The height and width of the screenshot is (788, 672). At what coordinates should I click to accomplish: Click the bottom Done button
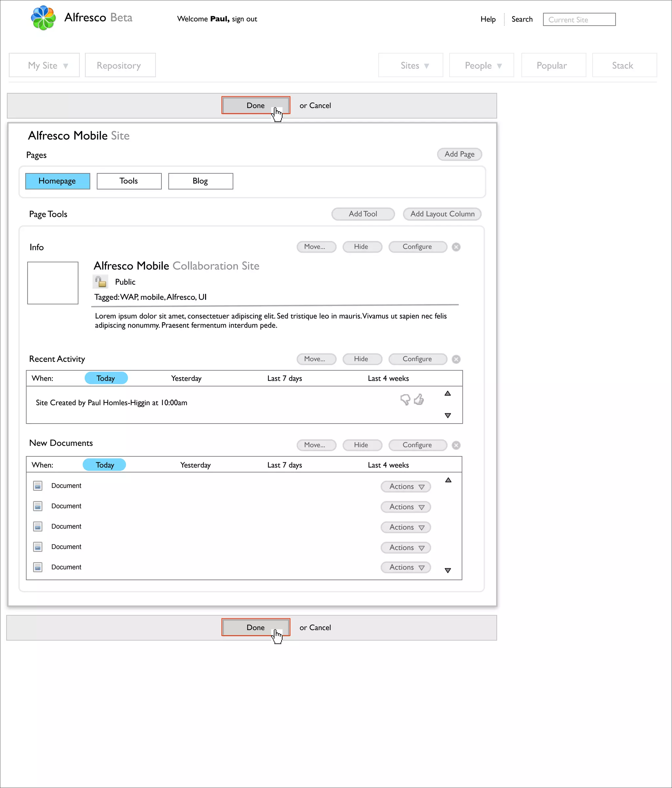pos(256,627)
